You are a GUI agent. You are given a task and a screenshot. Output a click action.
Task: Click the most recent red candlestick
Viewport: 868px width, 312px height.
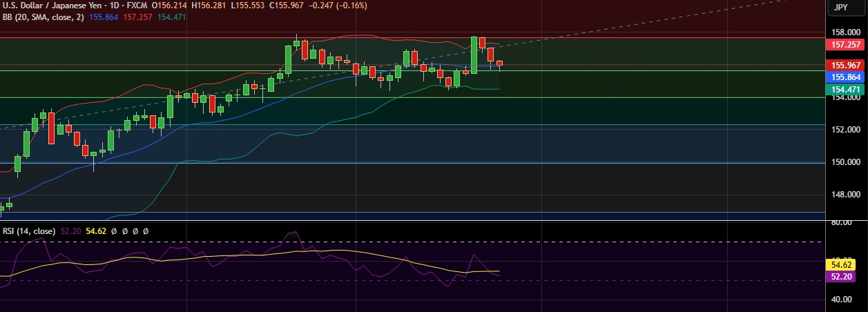pyautogui.click(x=500, y=64)
